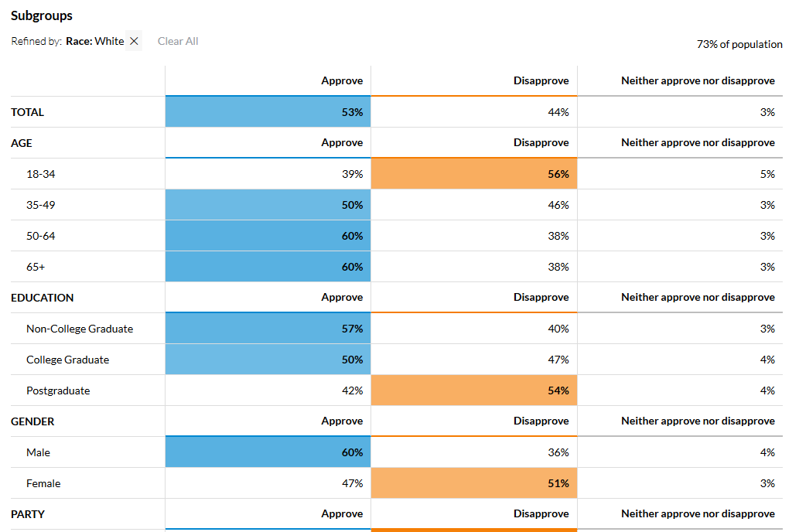Click the GENDER section header

tap(32, 421)
